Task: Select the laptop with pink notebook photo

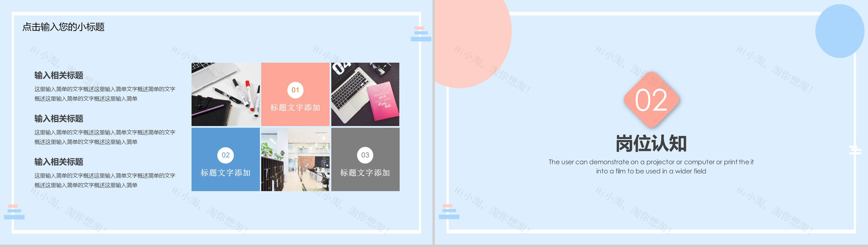Action: 365,94
